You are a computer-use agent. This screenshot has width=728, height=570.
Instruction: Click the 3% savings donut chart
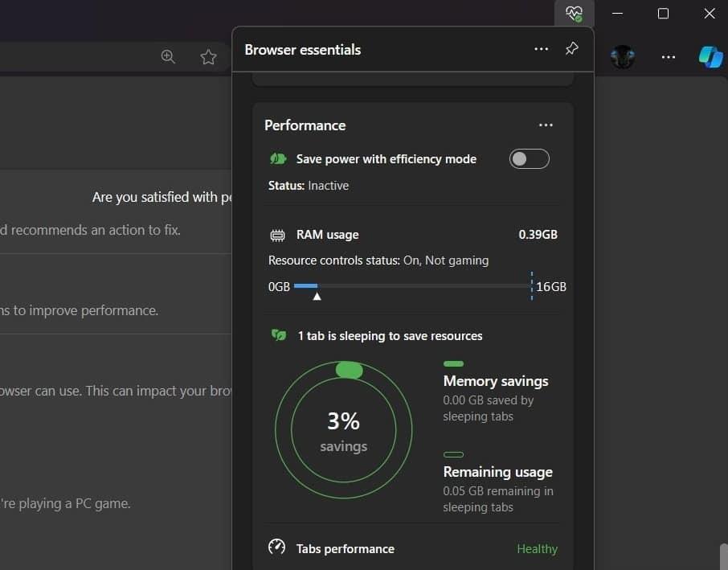[343, 431]
